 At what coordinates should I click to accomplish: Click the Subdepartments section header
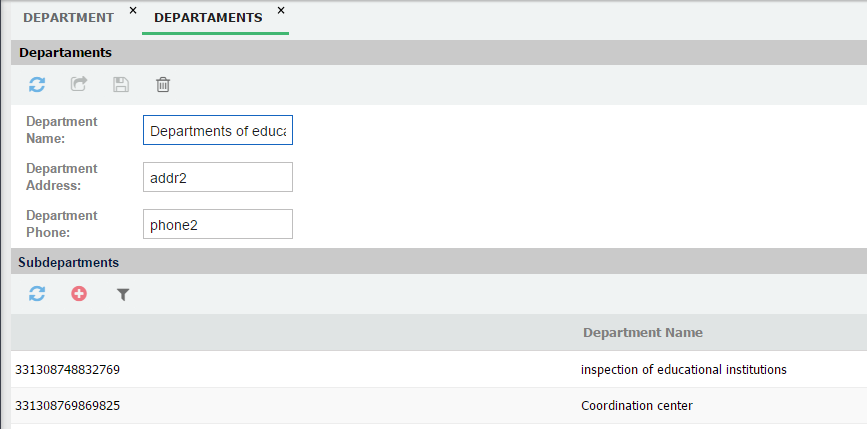click(x=69, y=262)
